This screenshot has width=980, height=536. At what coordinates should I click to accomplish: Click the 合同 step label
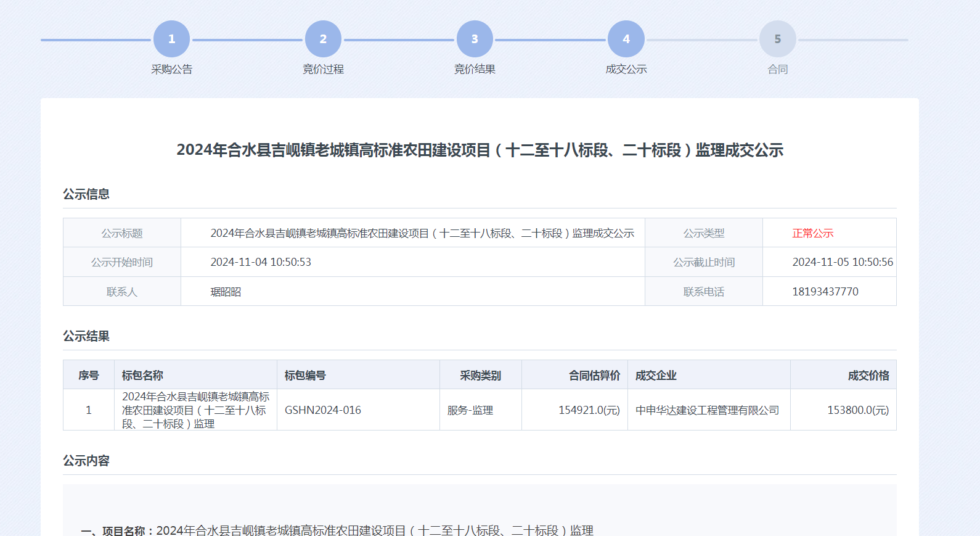click(x=778, y=69)
